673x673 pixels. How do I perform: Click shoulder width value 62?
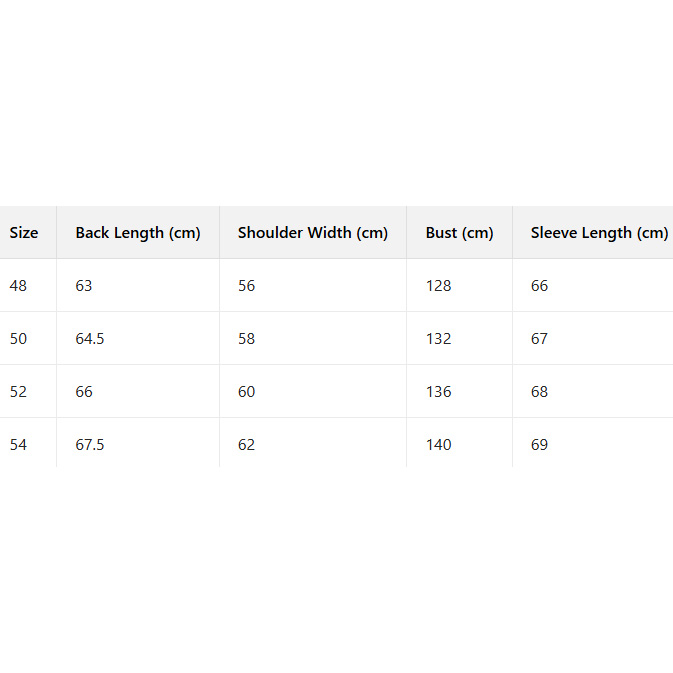(x=247, y=445)
